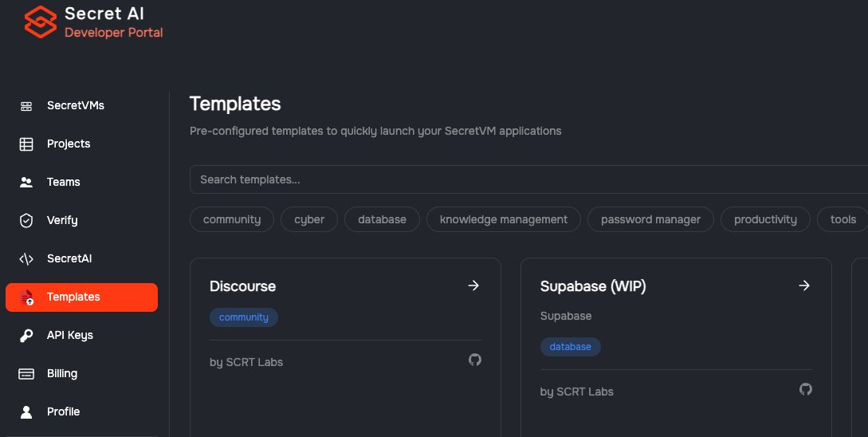Click 'by SCRT Labs' on Supabase card

click(x=577, y=392)
